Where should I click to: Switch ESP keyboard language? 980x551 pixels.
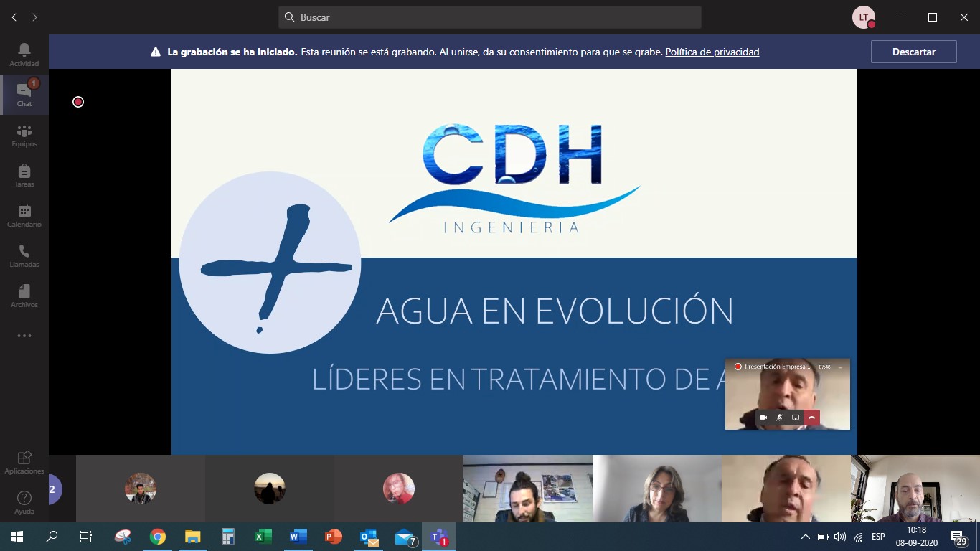pyautogui.click(x=878, y=537)
